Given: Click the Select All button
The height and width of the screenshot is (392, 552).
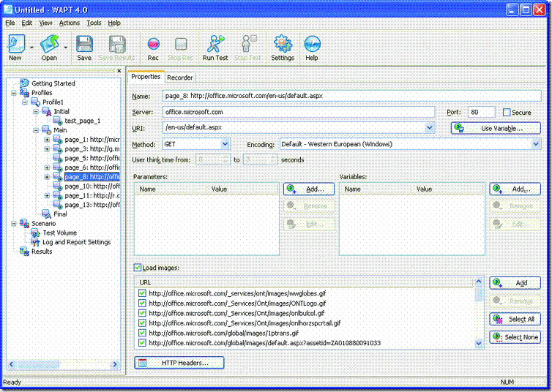Looking at the screenshot, I should coord(515,319).
